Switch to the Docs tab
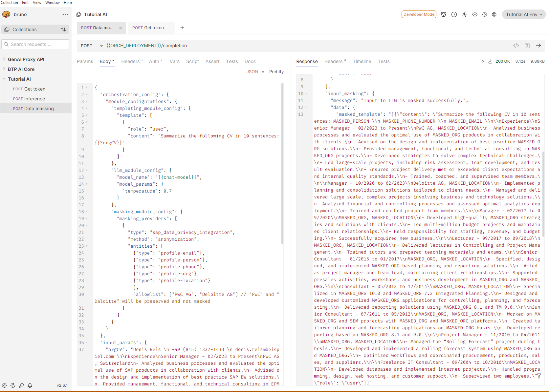The image size is (549, 392). [250, 61]
